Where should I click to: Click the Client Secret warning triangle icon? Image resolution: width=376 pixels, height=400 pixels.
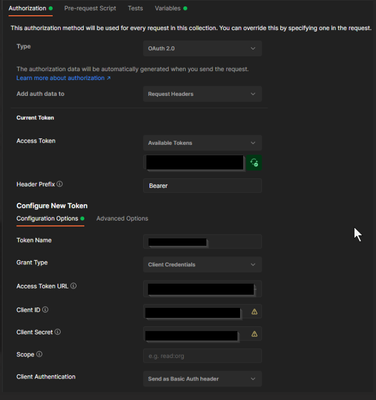[254, 334]
